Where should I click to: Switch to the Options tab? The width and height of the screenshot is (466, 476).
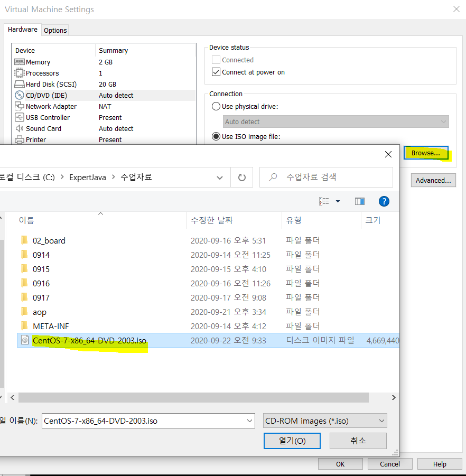pos(55,30)
